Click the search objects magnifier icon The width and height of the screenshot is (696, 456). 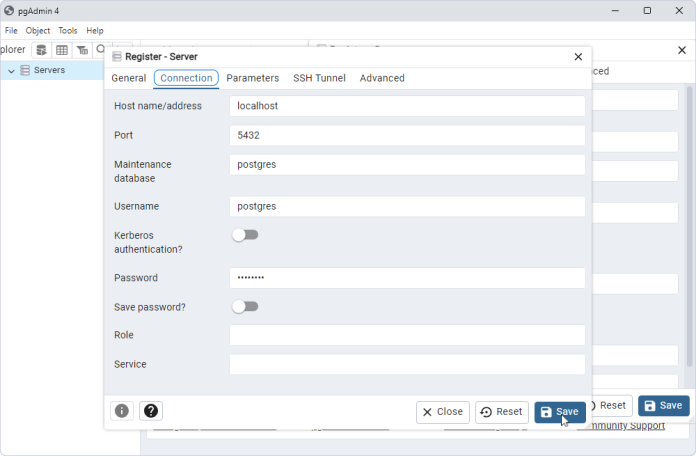101,50
